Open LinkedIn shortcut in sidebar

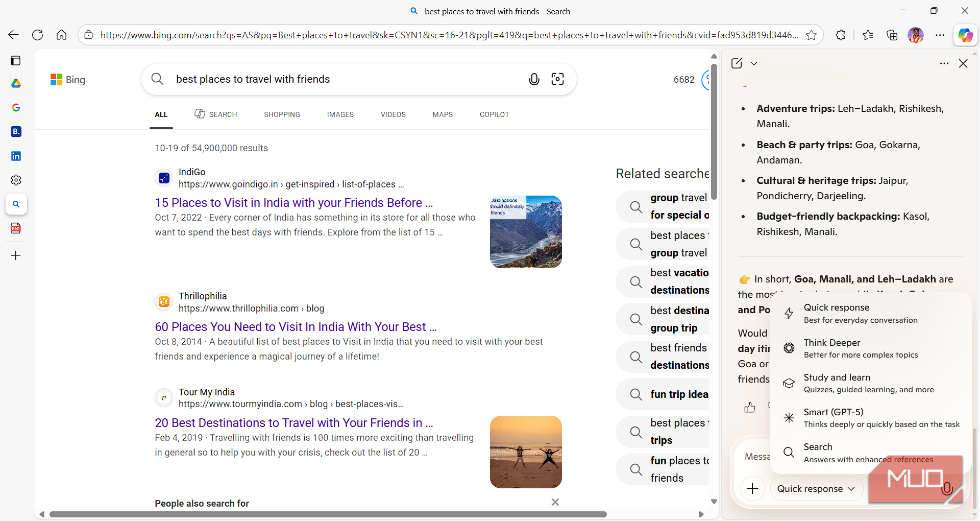[16, 156]
